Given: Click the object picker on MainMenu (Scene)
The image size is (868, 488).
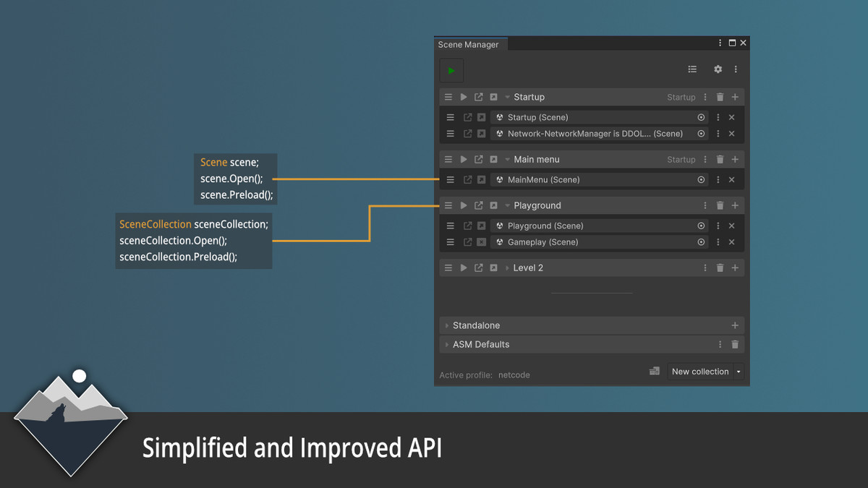Looking at the screenshot, I should coord(700,180).
